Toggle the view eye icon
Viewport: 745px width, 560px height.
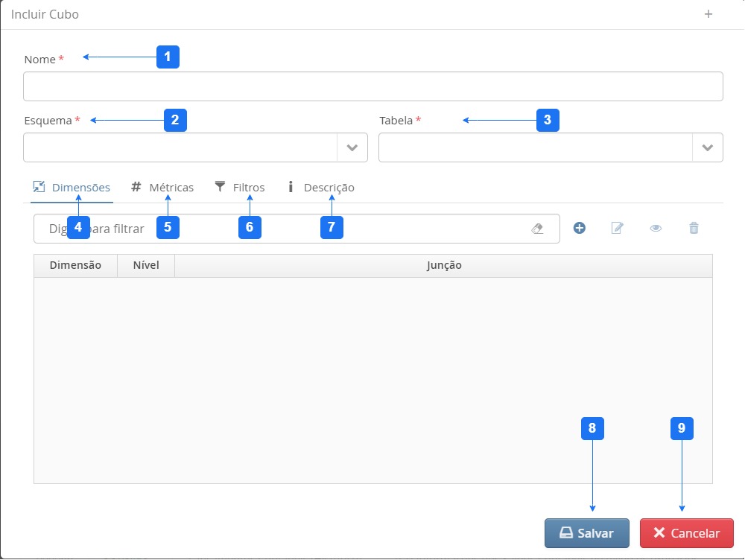656,229
